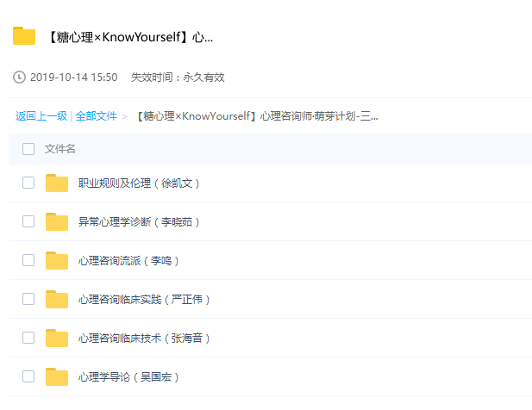Click the clock icon beside share date
Viewport: 532px width, 410px height.
tap(19, 77)
